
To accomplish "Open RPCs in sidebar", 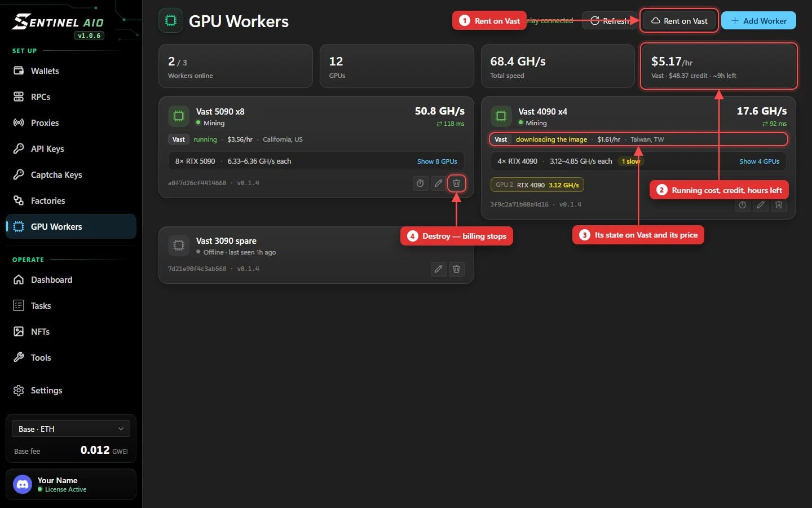I will coord(71,97).
